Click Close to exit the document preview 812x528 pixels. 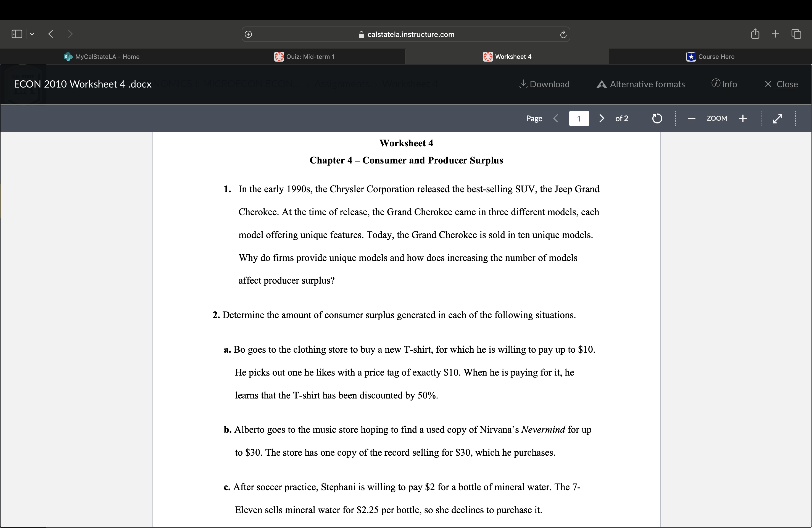(782, 84)
